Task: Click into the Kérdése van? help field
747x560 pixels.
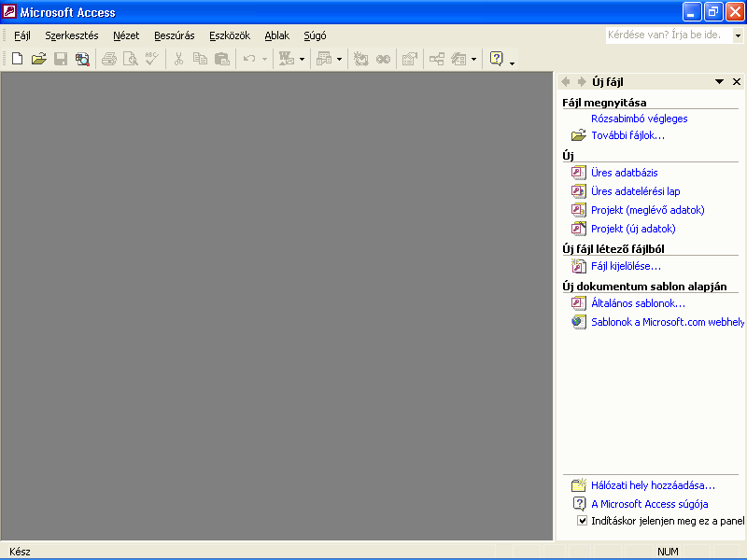Action: [x=669, y=35]
